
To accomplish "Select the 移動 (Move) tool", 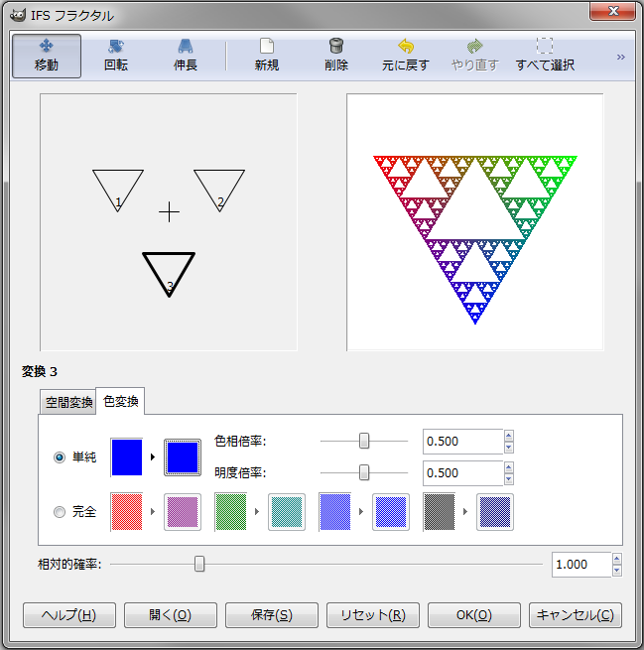I will click(47, 57).
